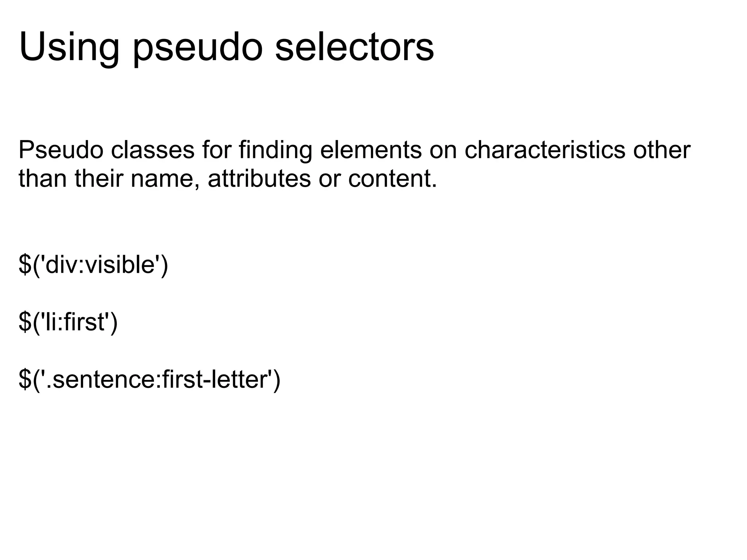Click the $('div:visible') code example
Viewport: 747px width, 560px height.
click(x=93, y=265)
